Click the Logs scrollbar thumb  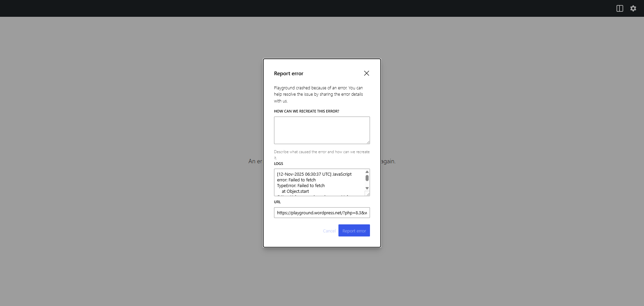pos(367,178)
